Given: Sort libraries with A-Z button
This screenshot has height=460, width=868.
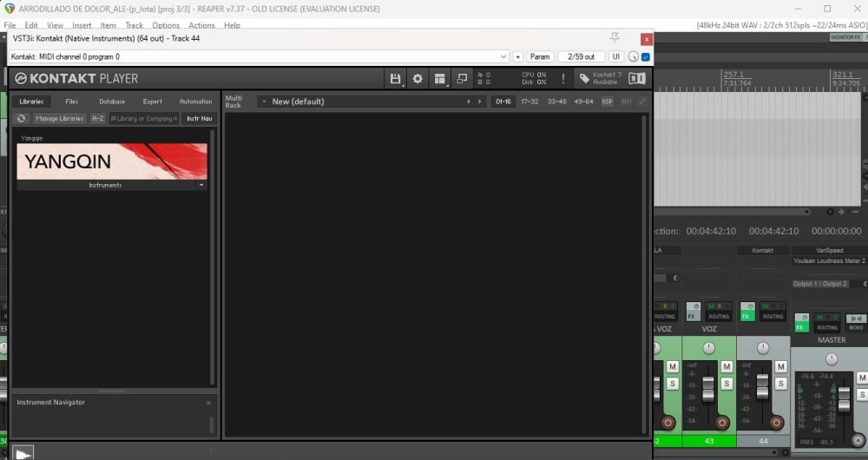Looking at the screenshot, I should coord(97,118).
